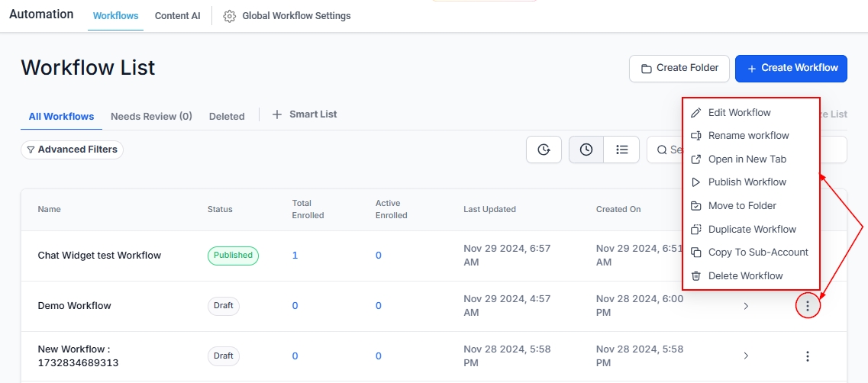Click the Create Workflow button
868x383 pixels.
(x=791, y=68)
